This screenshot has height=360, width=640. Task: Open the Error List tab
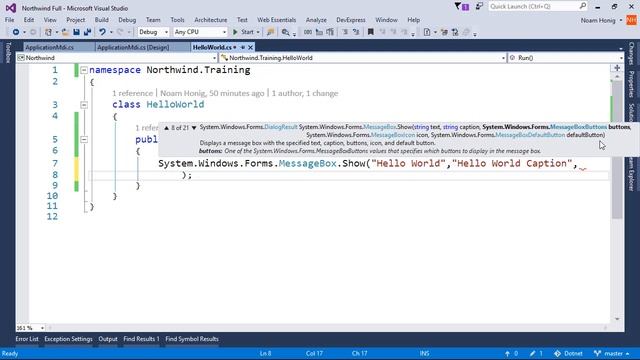click(27, 339)
